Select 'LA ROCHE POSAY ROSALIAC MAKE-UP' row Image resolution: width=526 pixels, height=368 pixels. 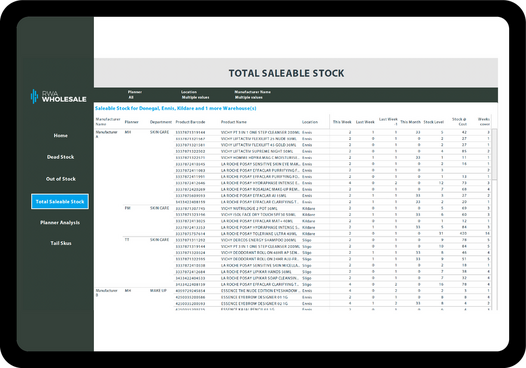pyautogui.click(x=332, y=190)
